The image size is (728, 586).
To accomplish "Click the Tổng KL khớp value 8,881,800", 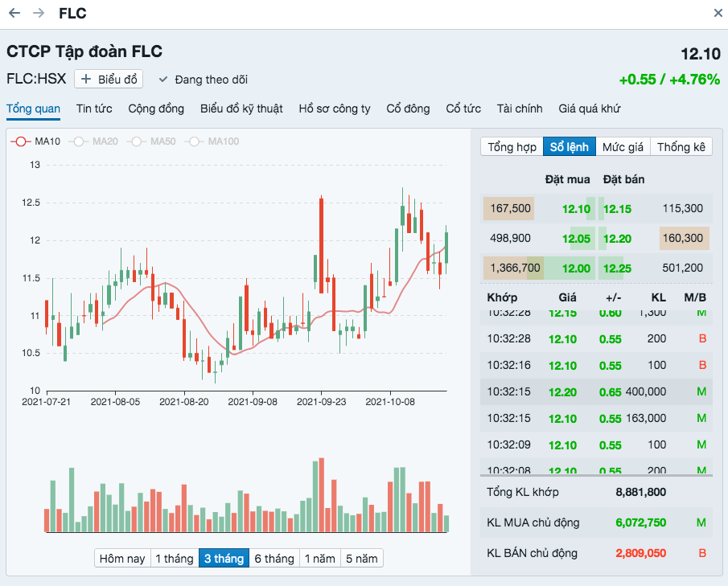I will pos(640,492).
